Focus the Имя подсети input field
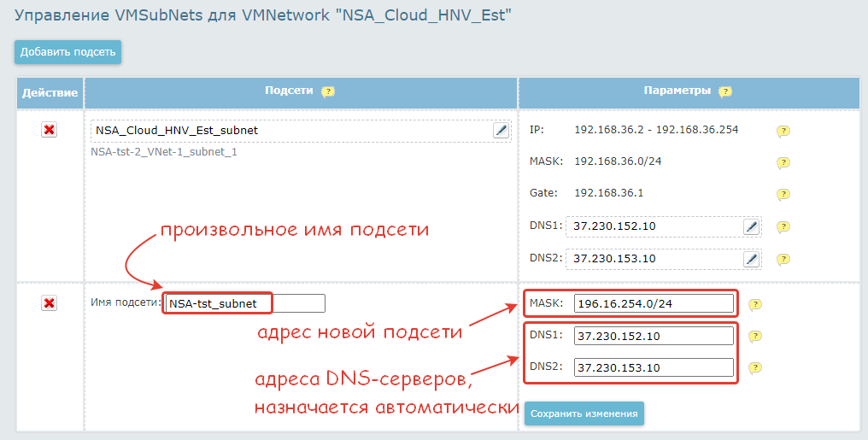868x440 pixels. 244,303
